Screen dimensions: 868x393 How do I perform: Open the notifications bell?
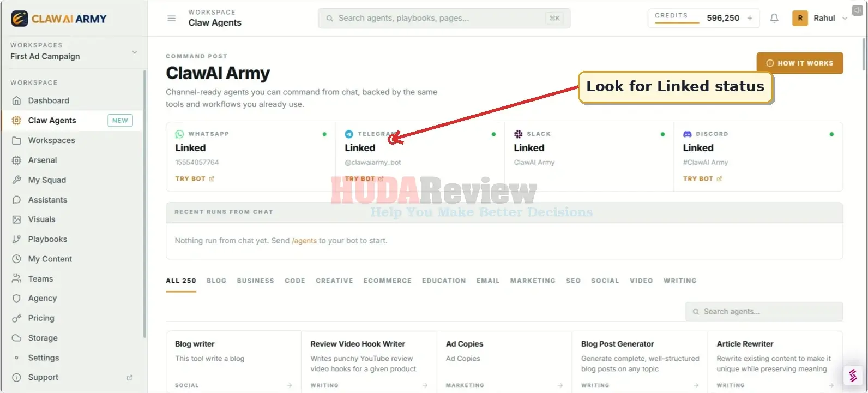tap(774, 18)
